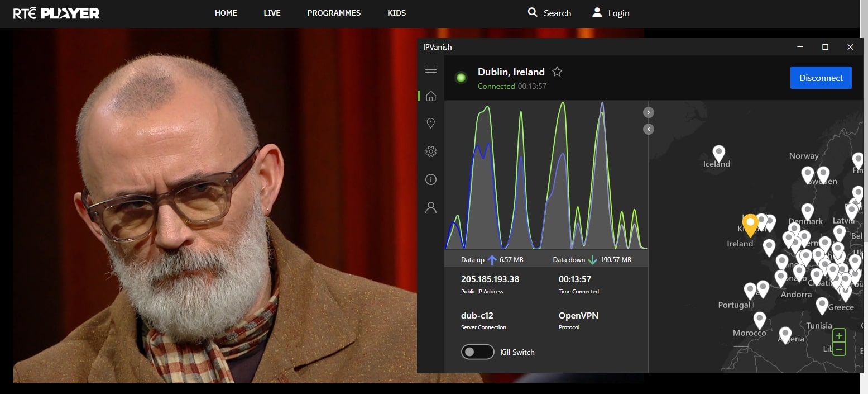Open IPVanish settings gear icon
This screenshot has width=868, height=394.
coord(430,151)
